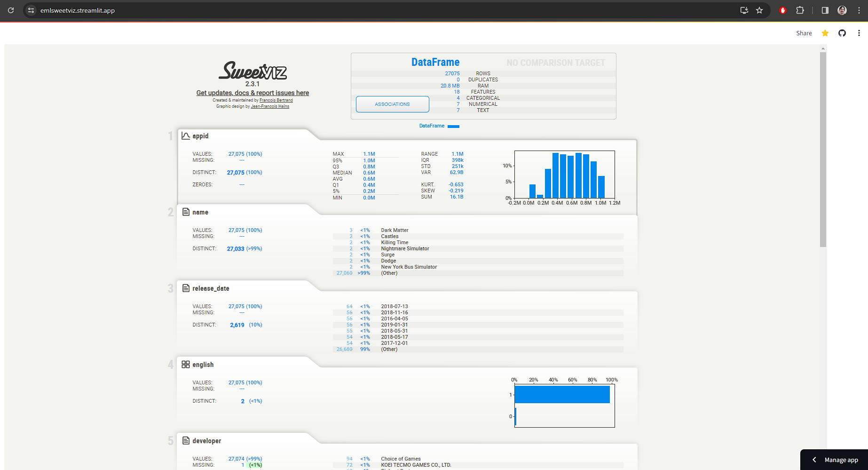Bookmark this page with the star icon
Viewport: 868px width, 470px height.
pos(759,10)
